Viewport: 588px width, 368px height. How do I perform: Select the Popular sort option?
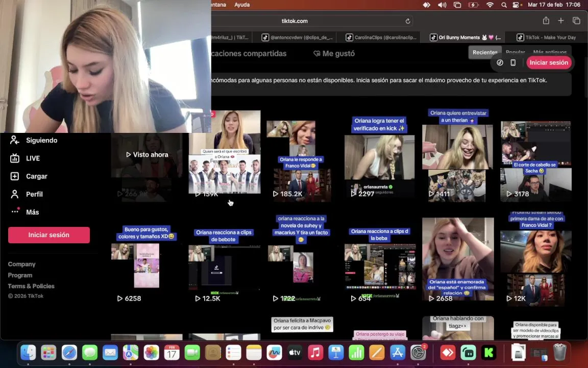tap(515, 52)
